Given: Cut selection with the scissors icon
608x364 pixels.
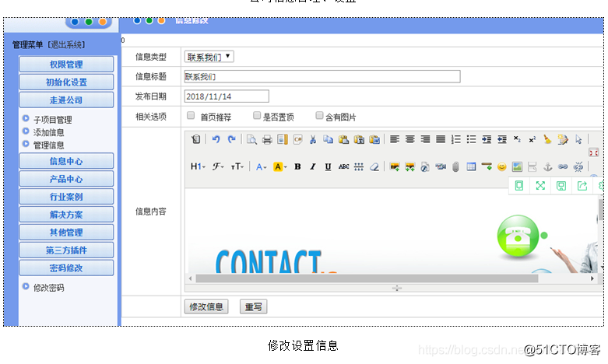Looking at the screenshot, I should click(313, 139).
